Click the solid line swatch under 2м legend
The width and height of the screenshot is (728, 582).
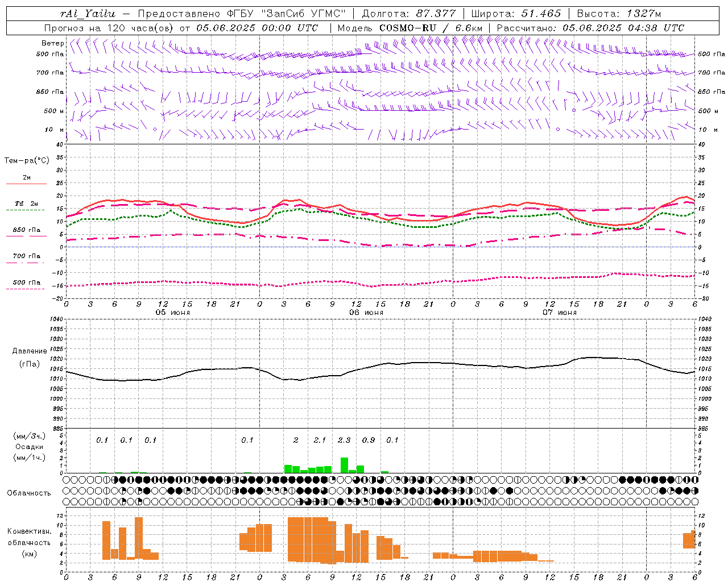(26, 184)
